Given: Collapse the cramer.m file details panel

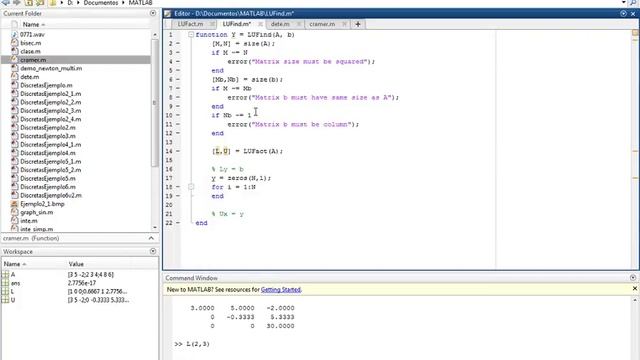Looking at the screenshot, I should click(x=151, y=238).
